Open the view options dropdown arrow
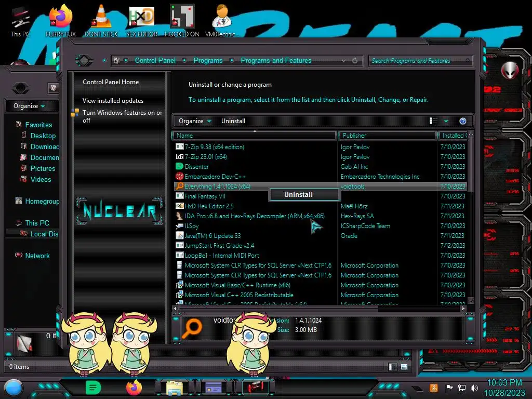Viewport: 532px width, 399px height. [x=446, y=121]
